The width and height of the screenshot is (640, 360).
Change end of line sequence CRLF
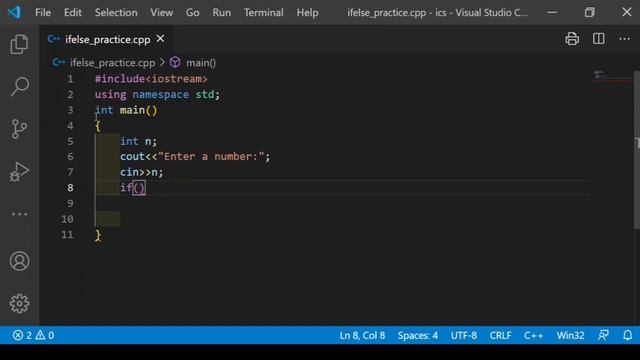click(500, 335)
